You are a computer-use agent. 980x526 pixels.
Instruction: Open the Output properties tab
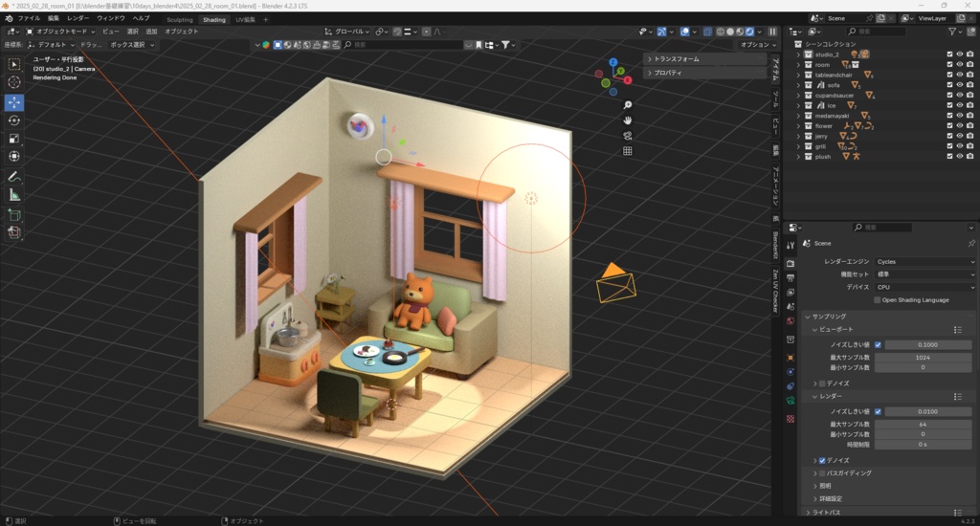pyautogui.click(x=791, y=278)
